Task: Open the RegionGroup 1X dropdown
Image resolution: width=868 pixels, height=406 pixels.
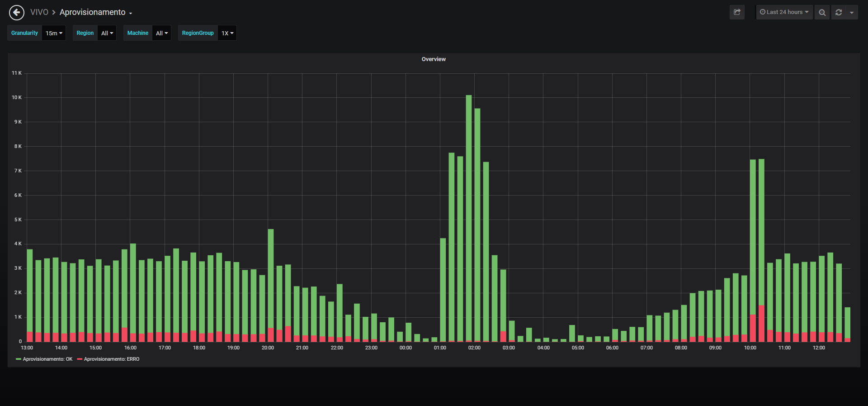Action: [227, 33]
